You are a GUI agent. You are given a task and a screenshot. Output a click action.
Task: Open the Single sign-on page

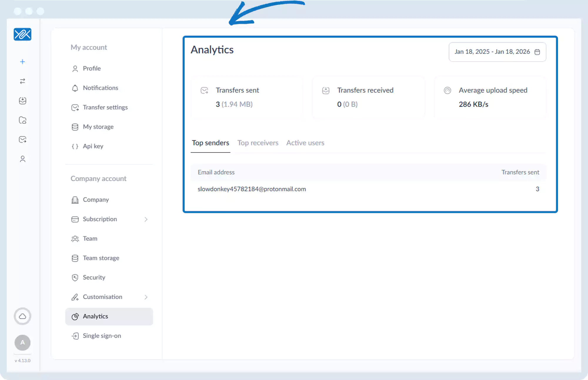point(102,336)
